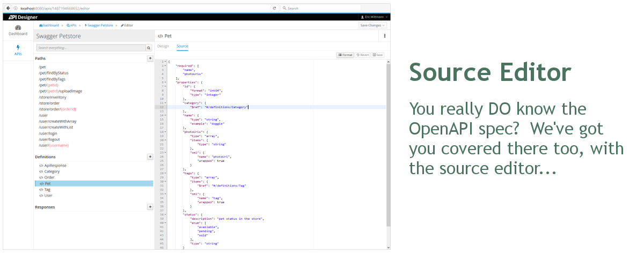Open the APIs sidebar item
Screen dimensions: 644x276
(x=18, y=50)
